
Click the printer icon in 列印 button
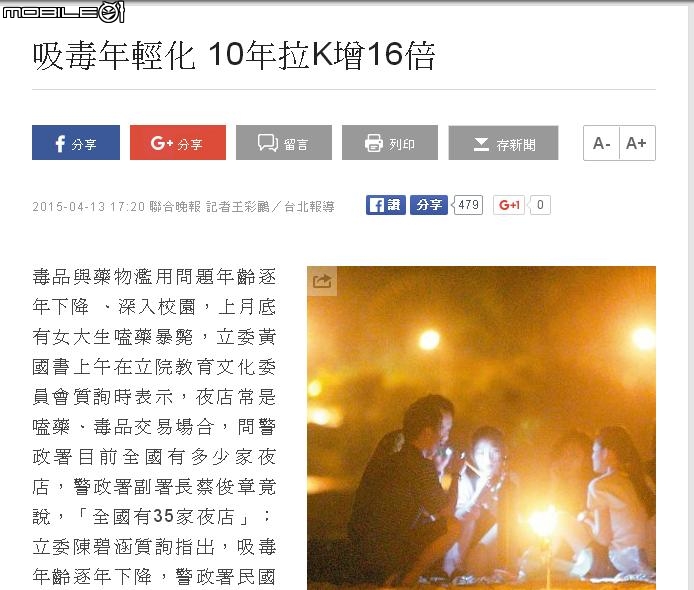373,143
